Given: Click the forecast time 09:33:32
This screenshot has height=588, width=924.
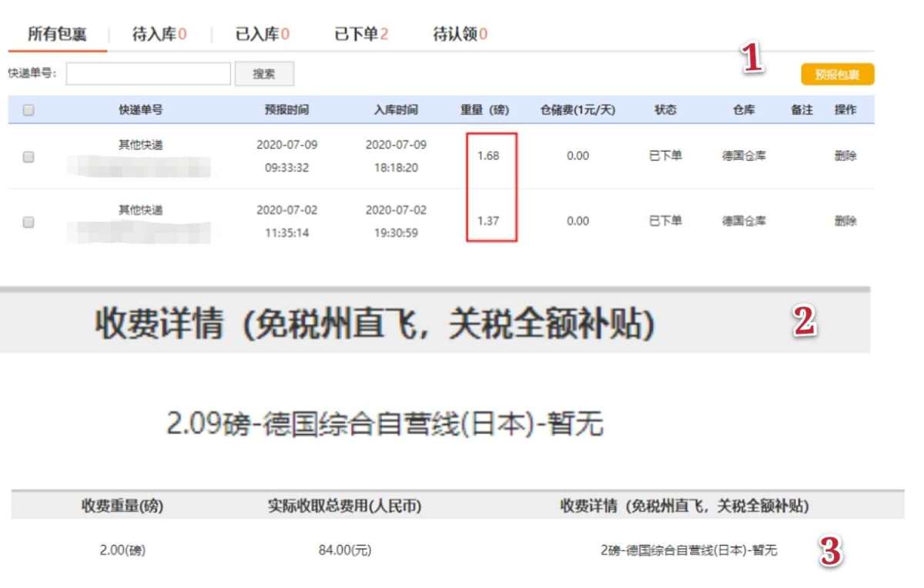Looking at the screenshot, I should [286, 168].
